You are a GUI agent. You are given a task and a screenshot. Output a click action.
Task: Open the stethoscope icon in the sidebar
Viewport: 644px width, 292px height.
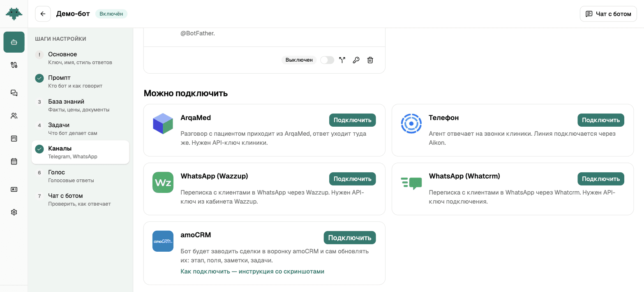14,65
